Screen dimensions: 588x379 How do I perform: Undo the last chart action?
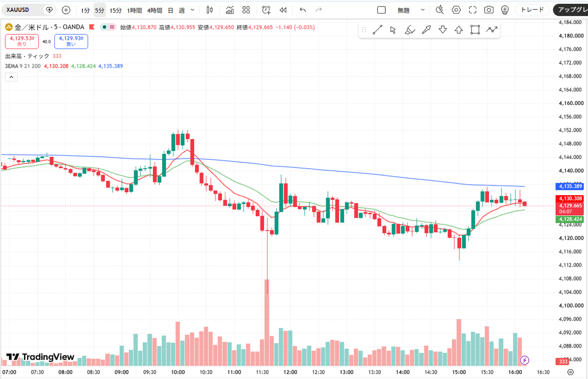(x=302, y=10)
